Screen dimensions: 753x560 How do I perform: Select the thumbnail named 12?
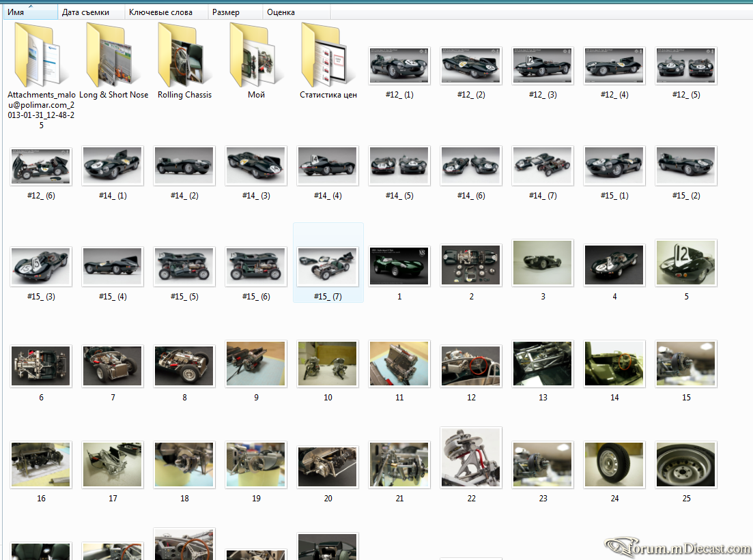pyautogui.click(x=471, y=366)
